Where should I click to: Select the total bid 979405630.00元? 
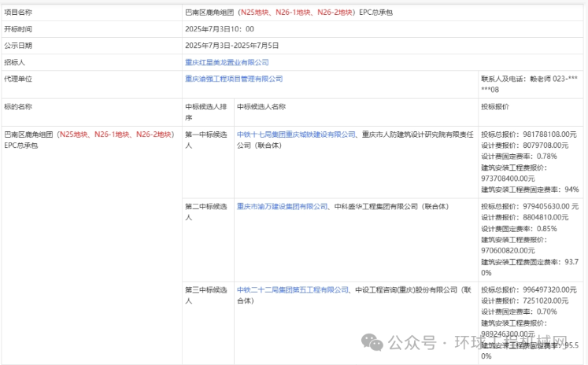[550, 206]
